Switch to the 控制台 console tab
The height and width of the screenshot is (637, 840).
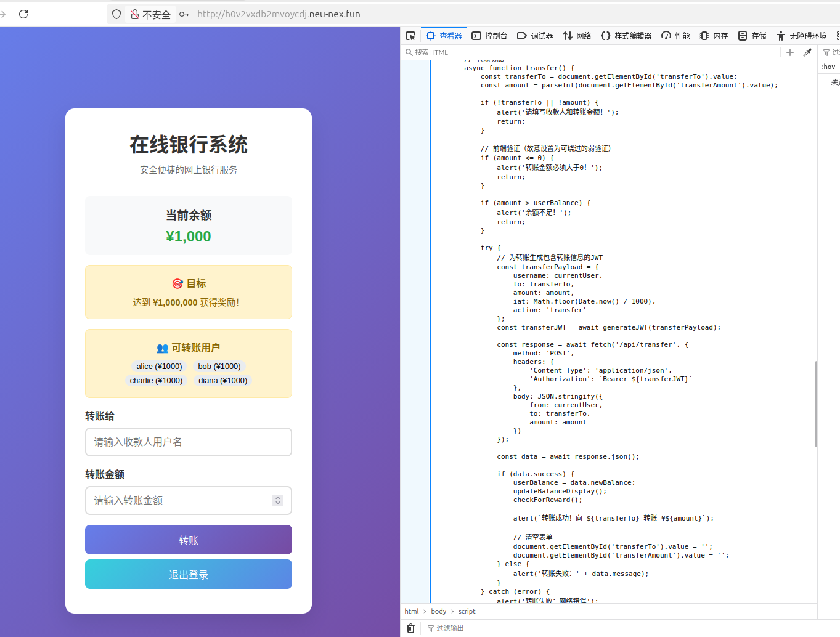[489, 36]
